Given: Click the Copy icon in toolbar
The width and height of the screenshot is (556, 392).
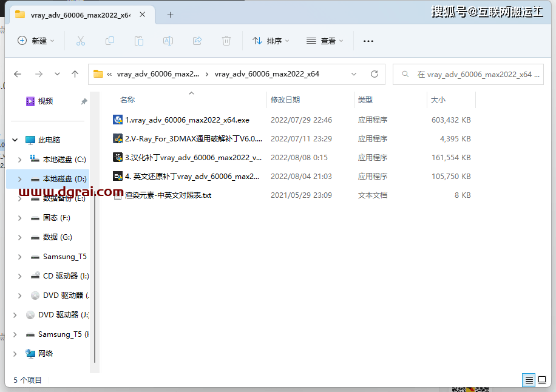Looking at the screenshot, I should click(x=110, y=41).
